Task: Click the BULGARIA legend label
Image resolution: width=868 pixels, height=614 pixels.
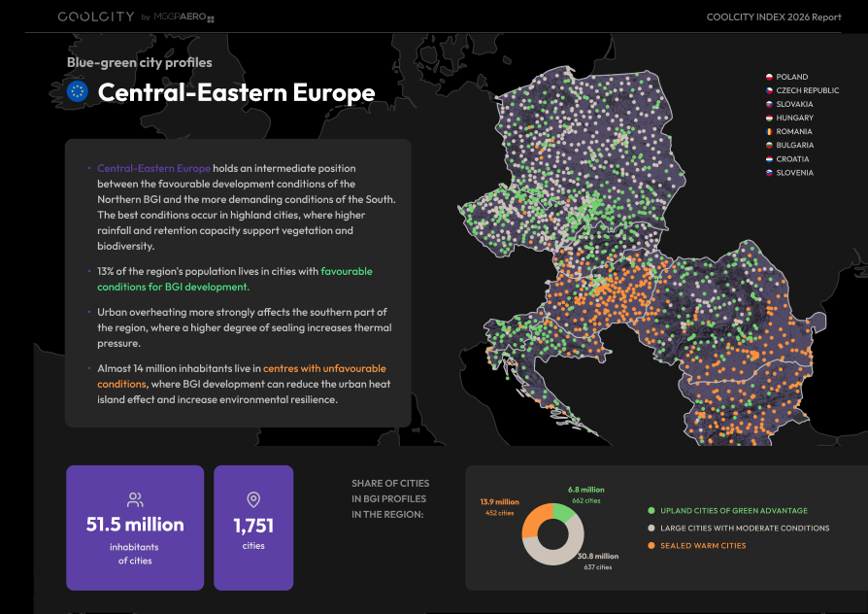Action: point(794,145)
